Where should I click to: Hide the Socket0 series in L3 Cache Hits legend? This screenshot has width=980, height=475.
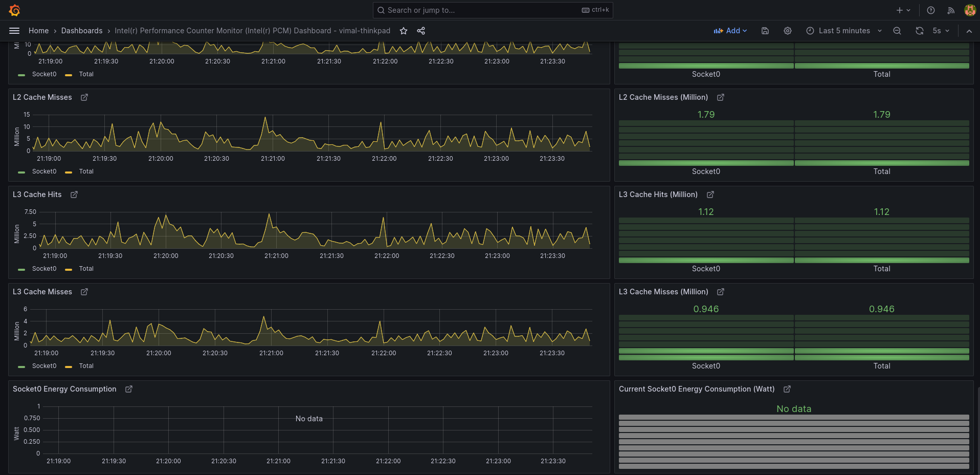[x=44, y=268]
